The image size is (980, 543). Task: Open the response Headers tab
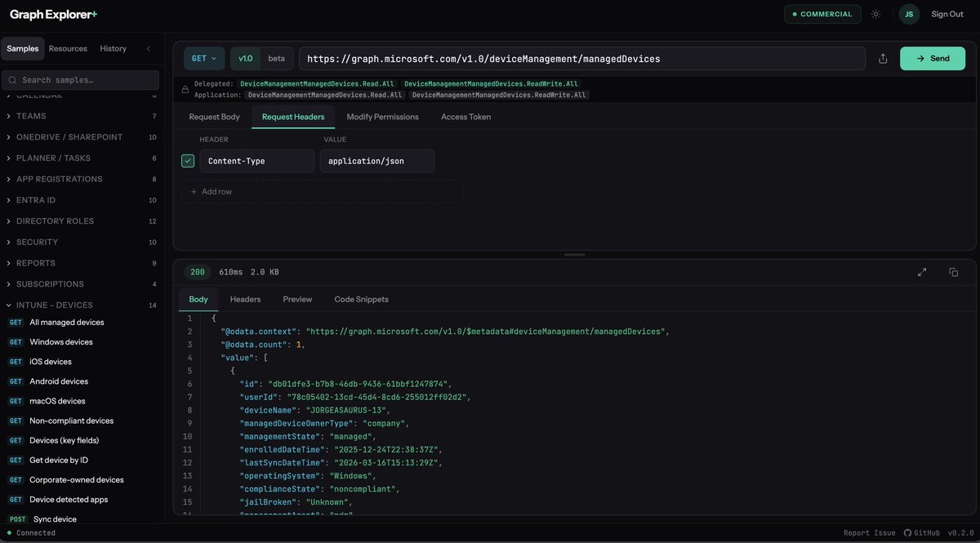click(246, 300)
